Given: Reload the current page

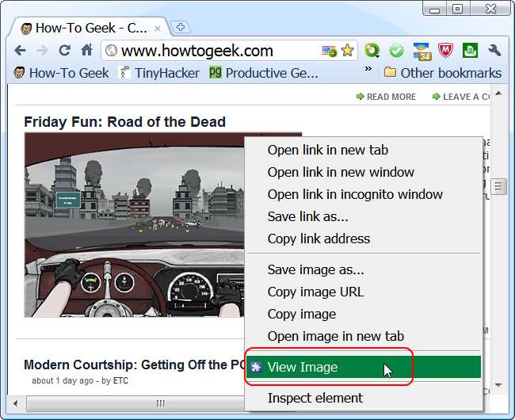Looking at the screenshot, I should [64, 50].
